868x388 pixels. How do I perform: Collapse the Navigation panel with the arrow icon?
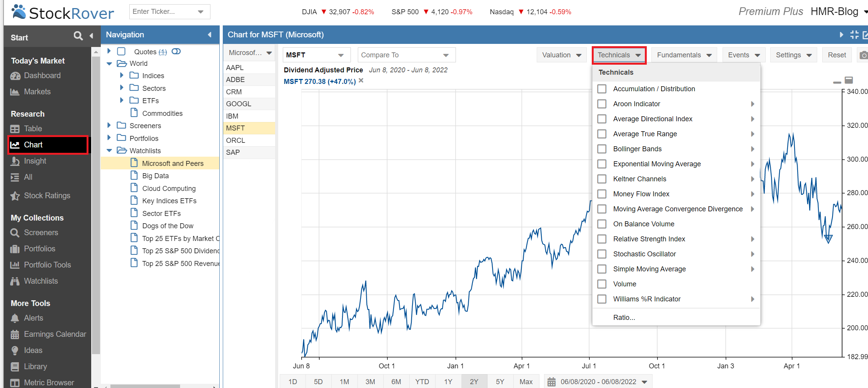tap(210, 35)
